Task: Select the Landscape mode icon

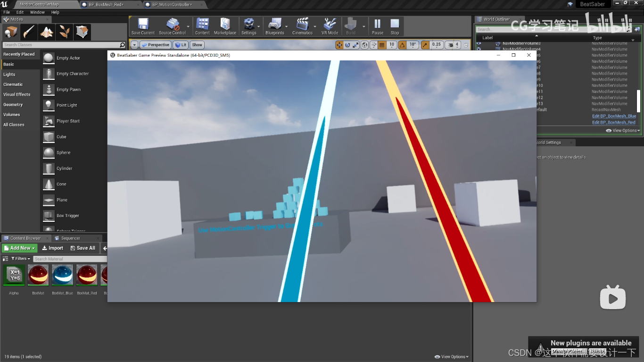Action: pyautogui.click(x=46, y=32)
